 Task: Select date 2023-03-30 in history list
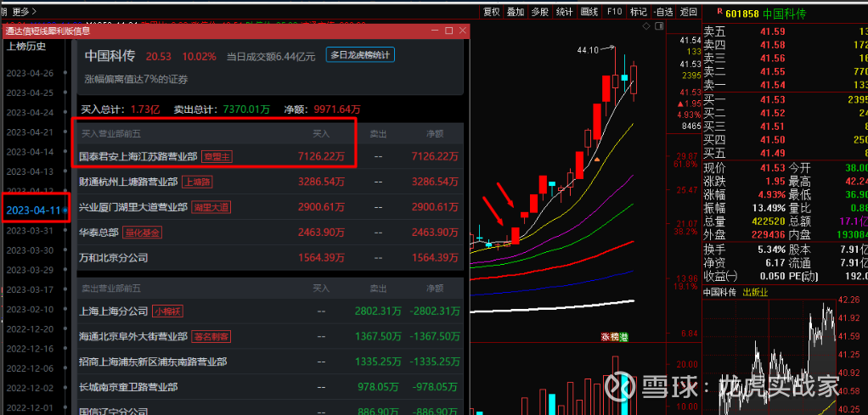click(30, 250)
